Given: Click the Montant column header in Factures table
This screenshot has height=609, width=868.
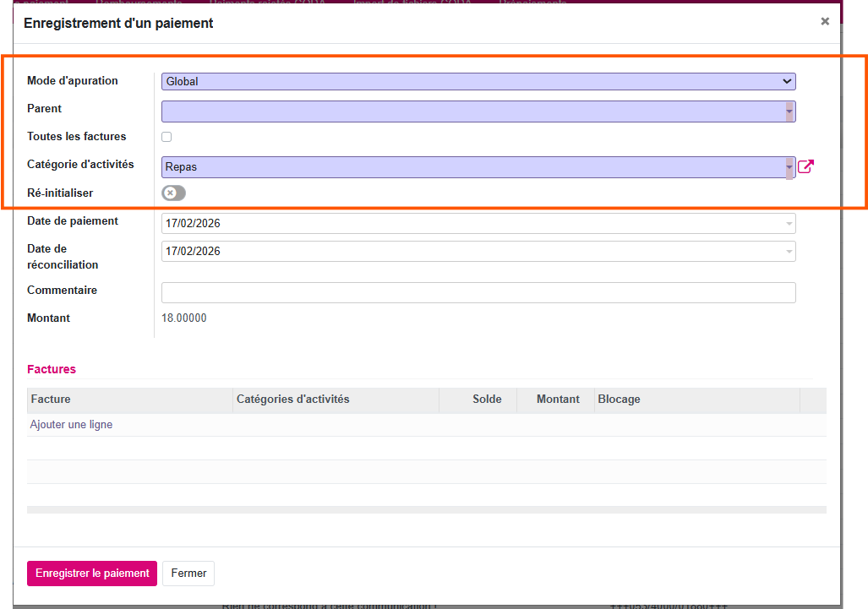Looking at the screenshot, I should tap(558, 400).
